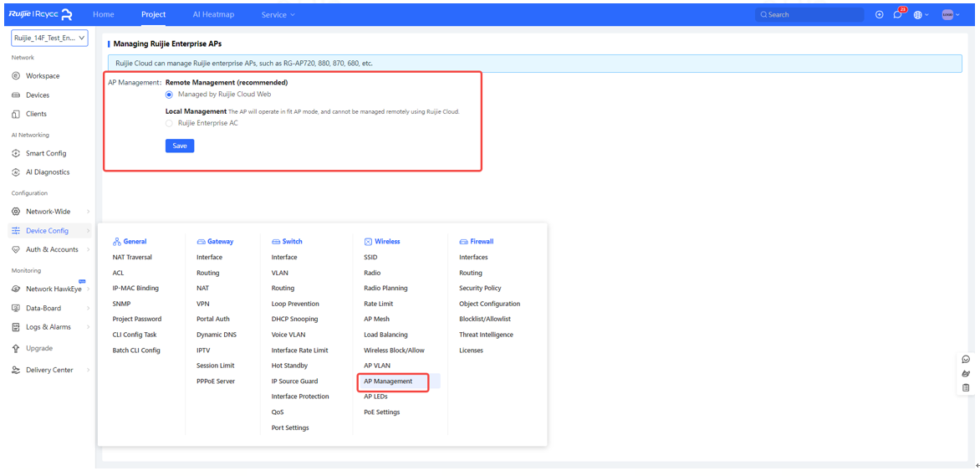
Task: Open the language globe dropdown
Action: pyautogui.click(x=921, y=14)
